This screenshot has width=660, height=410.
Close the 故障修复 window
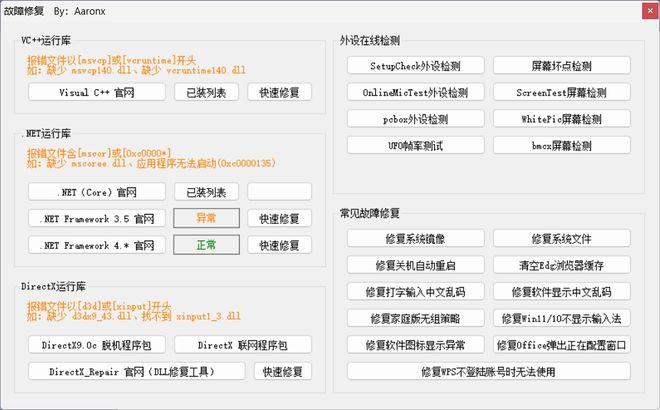click(x=650, y=11)
